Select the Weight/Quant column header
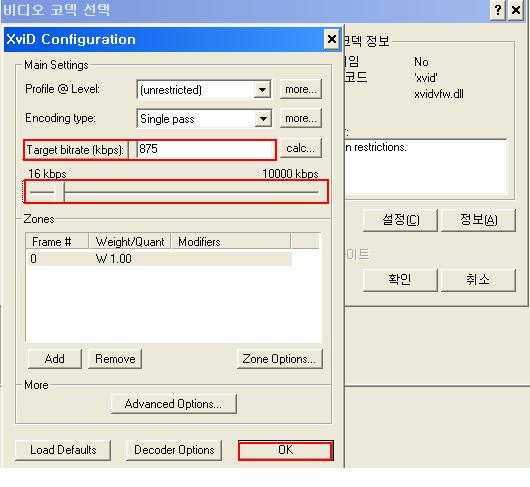 tap(130, 242)
